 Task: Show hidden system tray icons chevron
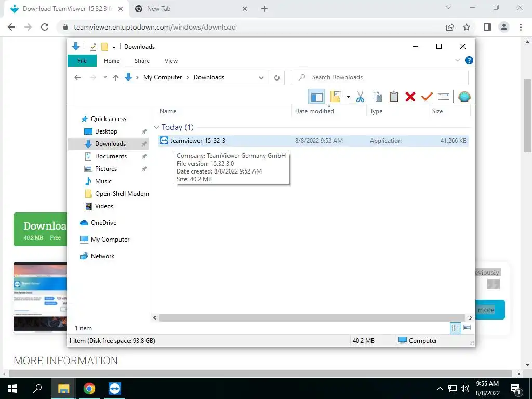click(440, 389)
